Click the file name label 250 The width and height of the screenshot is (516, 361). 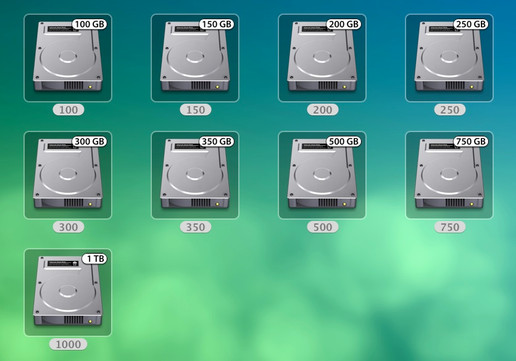pos(450,110)
